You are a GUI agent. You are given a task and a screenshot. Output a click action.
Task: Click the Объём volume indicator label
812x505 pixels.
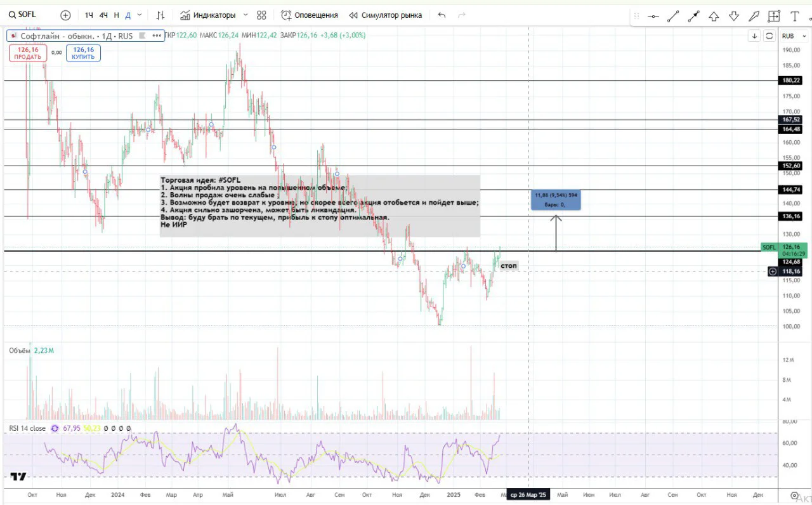click(x=20, y=350)
